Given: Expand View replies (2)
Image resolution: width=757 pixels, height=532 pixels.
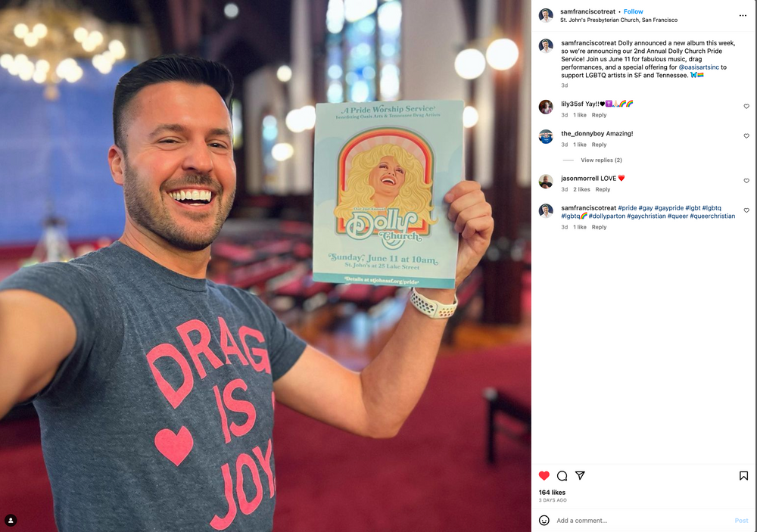Looking at the screenshot, I should 601,160.
